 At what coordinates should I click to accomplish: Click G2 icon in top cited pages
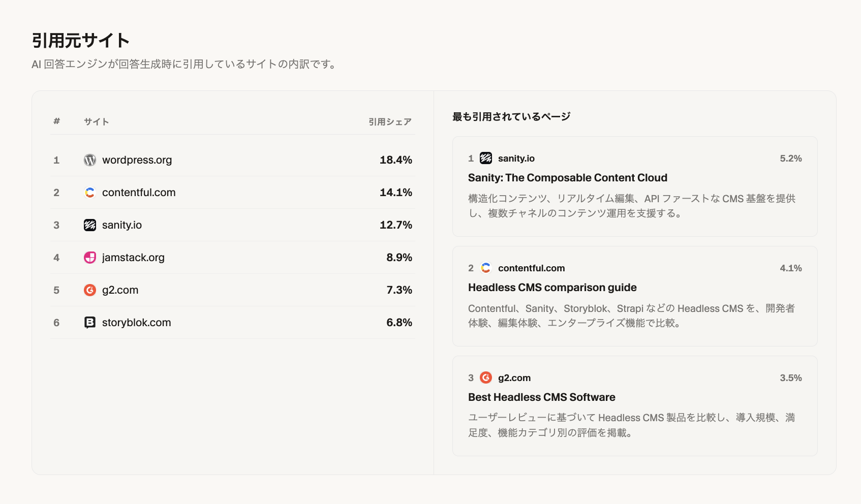486,377
